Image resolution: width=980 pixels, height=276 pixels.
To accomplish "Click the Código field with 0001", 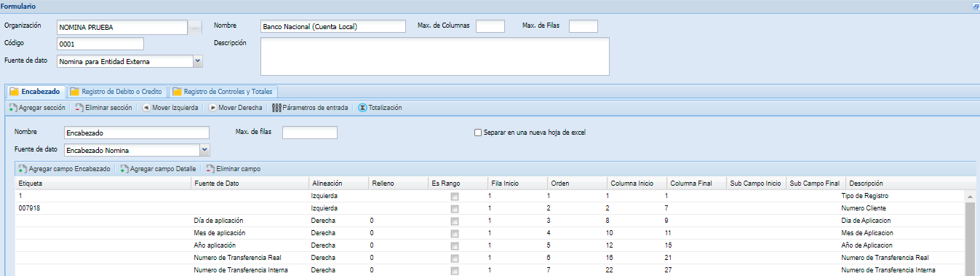I will coord(100,44).
